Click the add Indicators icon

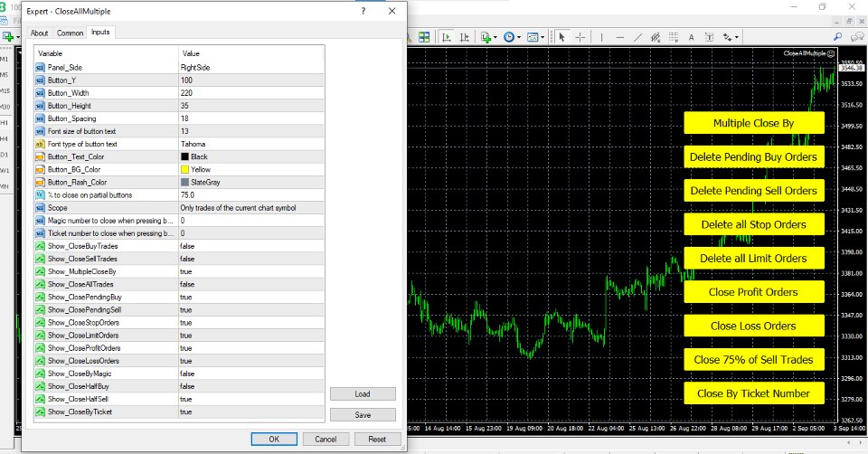[486, 37]
